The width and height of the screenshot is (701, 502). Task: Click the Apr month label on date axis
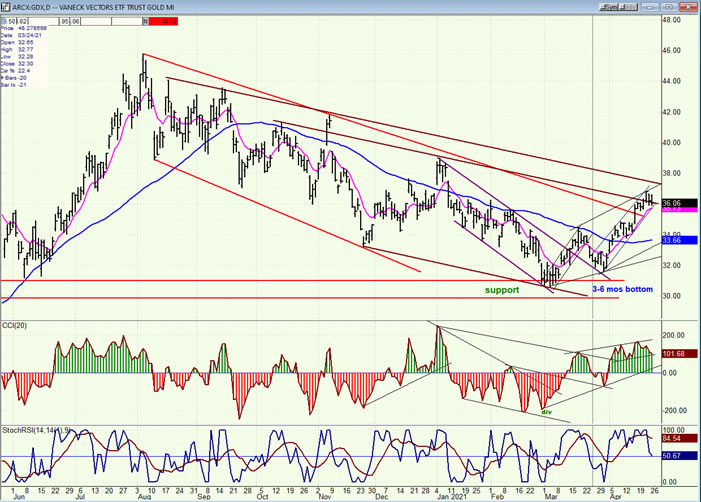(x=616, y=497)
